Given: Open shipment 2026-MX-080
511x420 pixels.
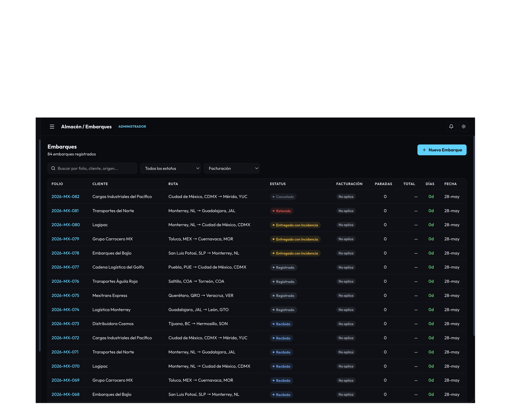Looking at the screenshot, I should pyautogui.click(x=66, y=225).
